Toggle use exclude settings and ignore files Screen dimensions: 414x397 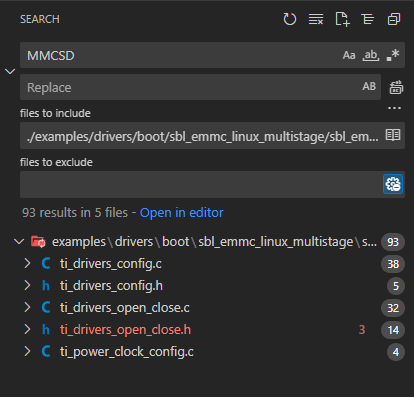(393, 184)
